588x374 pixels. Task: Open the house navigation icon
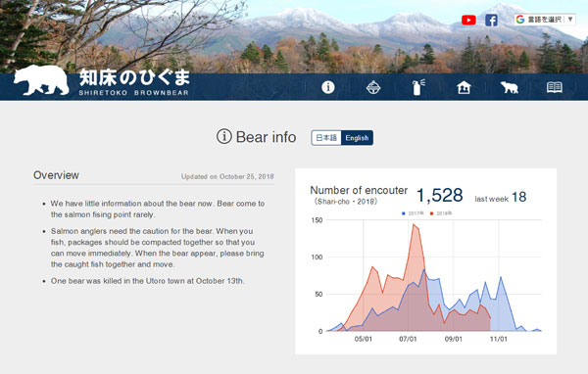(x=464, y=87)
